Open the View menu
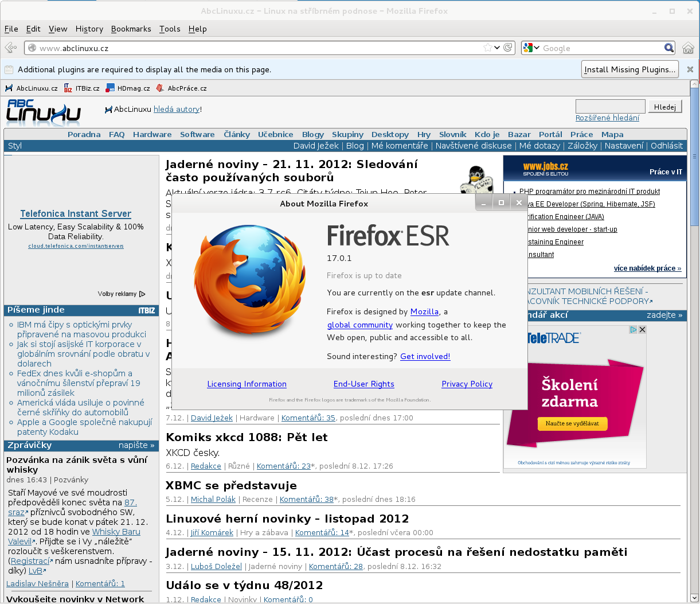Viewport: 700px width, 604px height. [58, 29]
